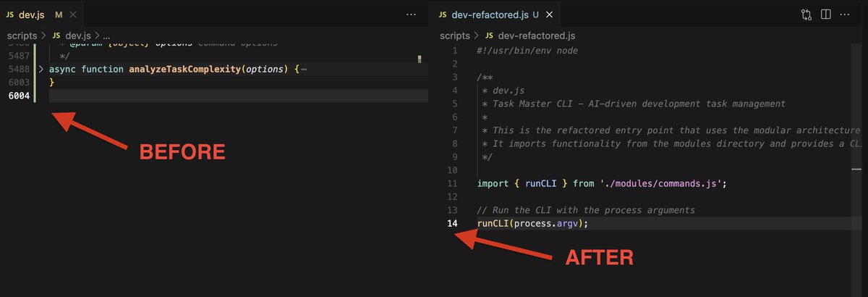Click the async keyword in dev.js

[62, 70]
